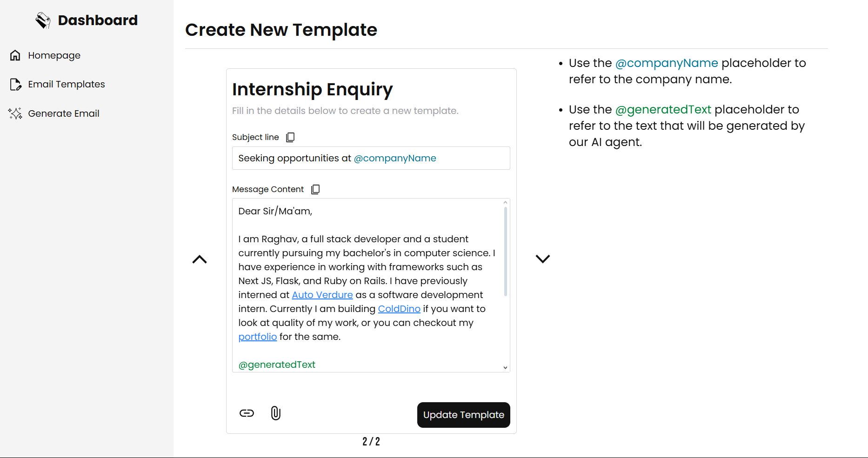The image size is (868, 458).
Task: Click the insert link chain icon
Action: pyautogui.click(x=247, y=413)
